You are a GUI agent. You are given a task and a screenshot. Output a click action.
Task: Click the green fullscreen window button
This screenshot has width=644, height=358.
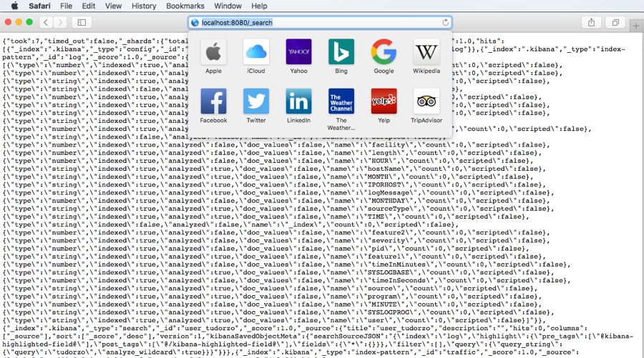pyautogui.click(x=29, y=22)
